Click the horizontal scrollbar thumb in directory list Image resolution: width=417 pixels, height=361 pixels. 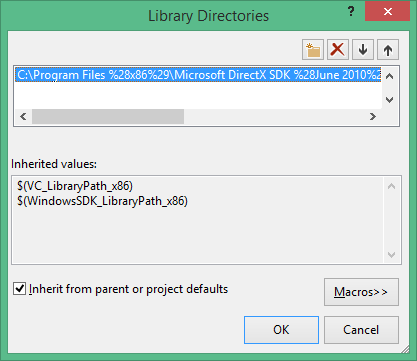tap(108, 116)
